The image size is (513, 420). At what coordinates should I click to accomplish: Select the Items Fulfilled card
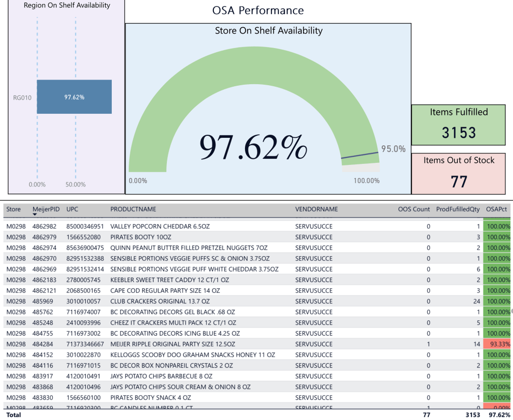pos(458,125)
